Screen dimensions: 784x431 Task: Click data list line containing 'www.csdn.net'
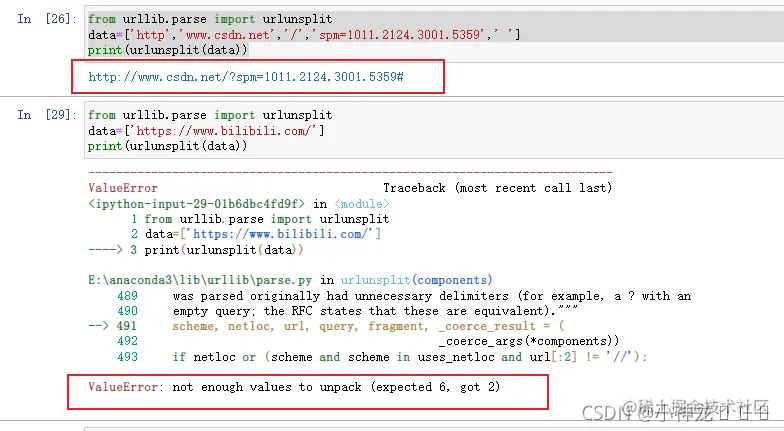pos(304,34)
